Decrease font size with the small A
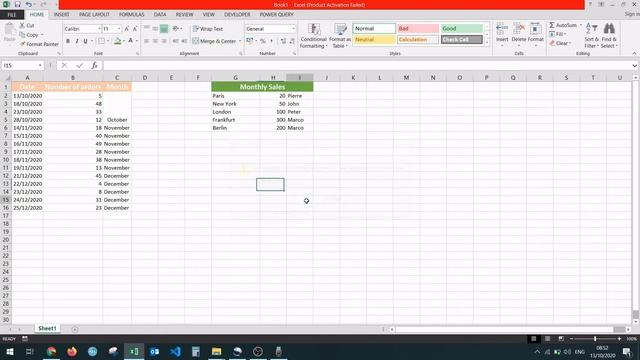This screenshot has width=640, height=360. [x=135, y=29]
